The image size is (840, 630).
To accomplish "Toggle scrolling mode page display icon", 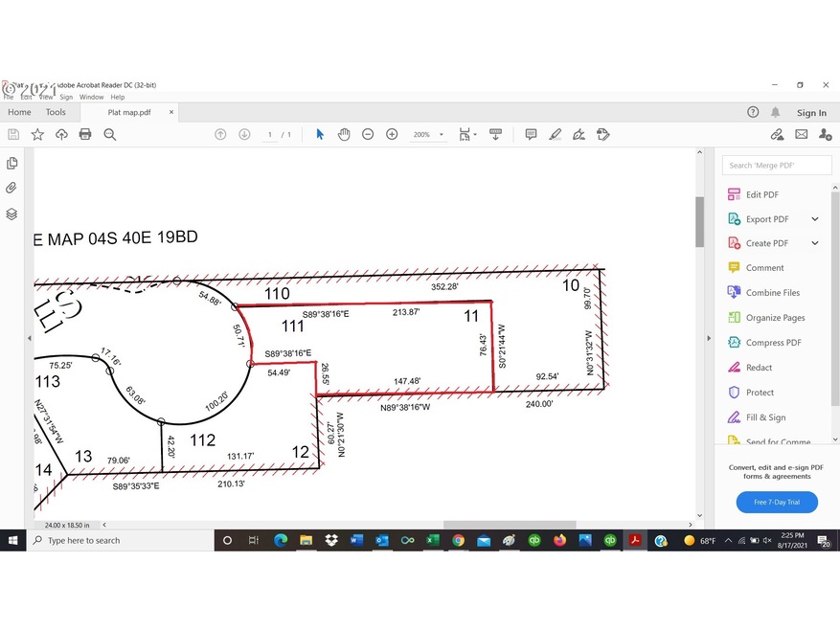I will coord(495,134).
